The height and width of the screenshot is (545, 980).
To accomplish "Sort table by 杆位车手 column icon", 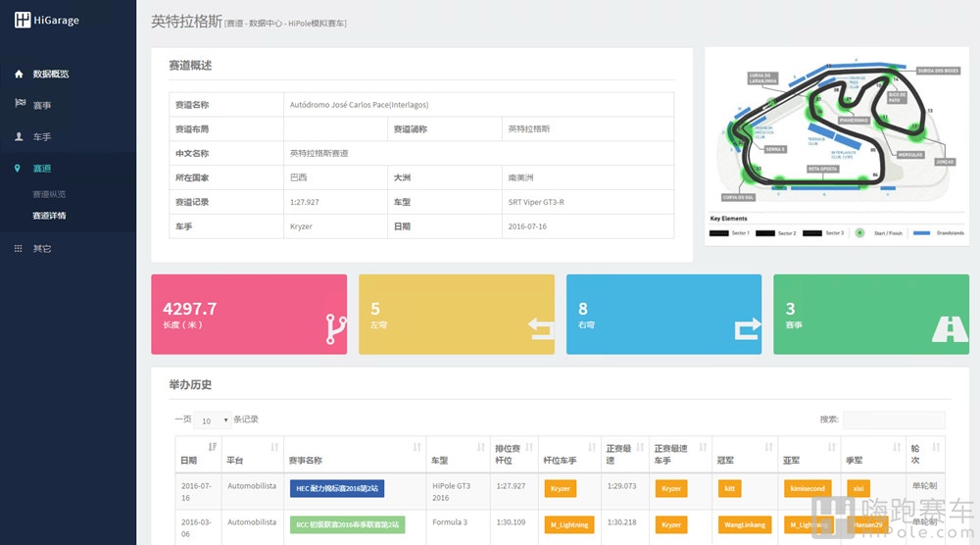I will click(x=592, y=447).
